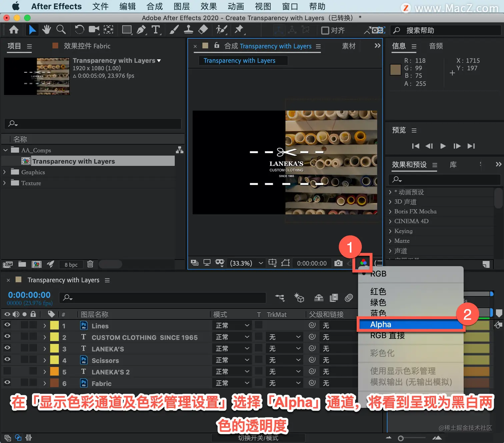
Task: Expand the Graphics folder in project panel
Action: pos(4,172)
